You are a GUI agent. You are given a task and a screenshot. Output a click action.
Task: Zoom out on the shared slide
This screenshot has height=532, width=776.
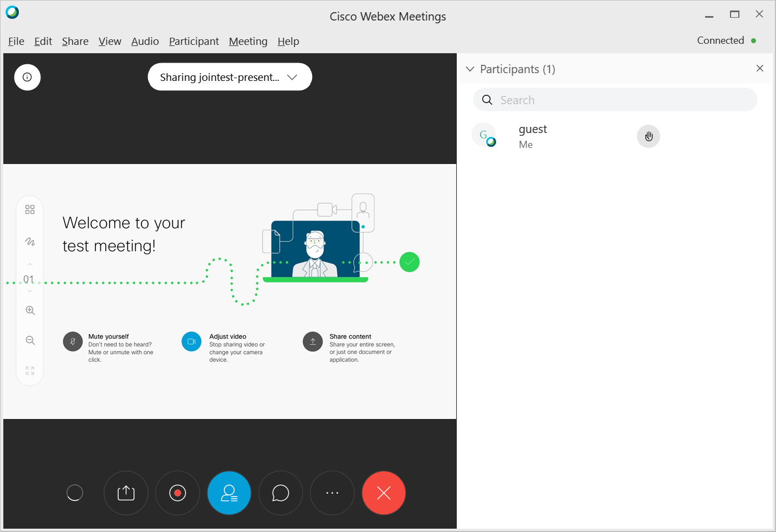tap(30, 340)
